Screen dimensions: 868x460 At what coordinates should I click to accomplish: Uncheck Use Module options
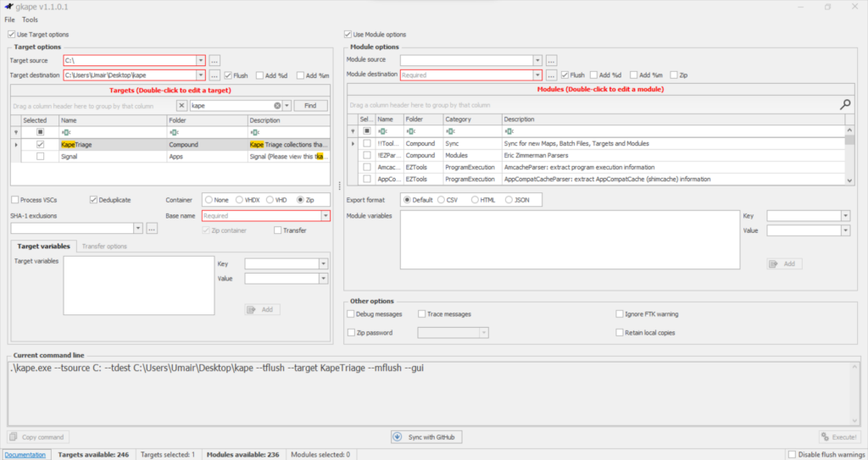point(348,35)
